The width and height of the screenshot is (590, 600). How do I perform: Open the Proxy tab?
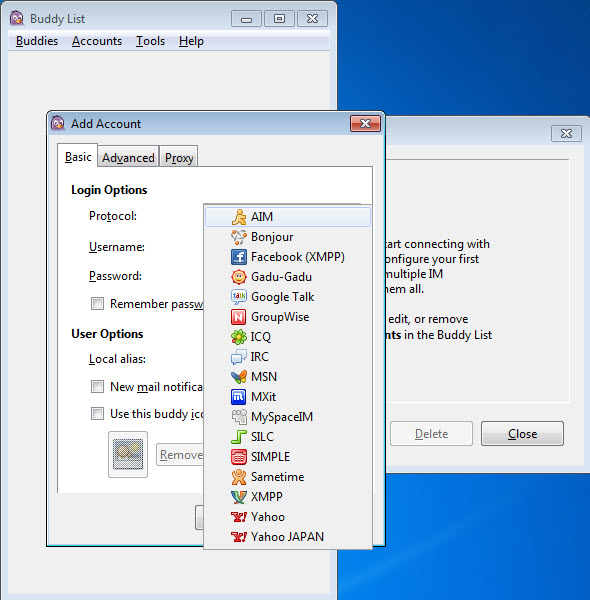pyautogui.click(x=179, y=157)
